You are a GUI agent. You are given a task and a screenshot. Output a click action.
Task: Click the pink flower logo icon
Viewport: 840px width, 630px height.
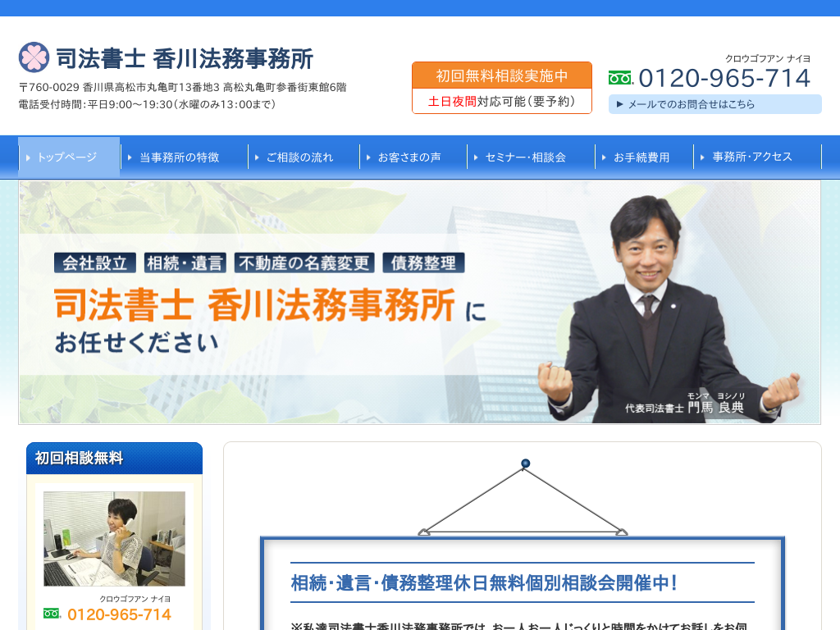34,57
